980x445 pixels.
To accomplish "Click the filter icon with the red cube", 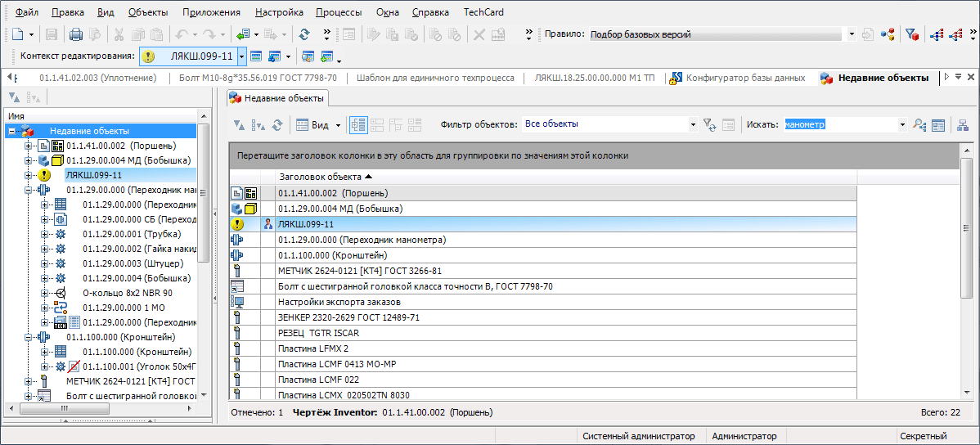I will coord(911,34).
